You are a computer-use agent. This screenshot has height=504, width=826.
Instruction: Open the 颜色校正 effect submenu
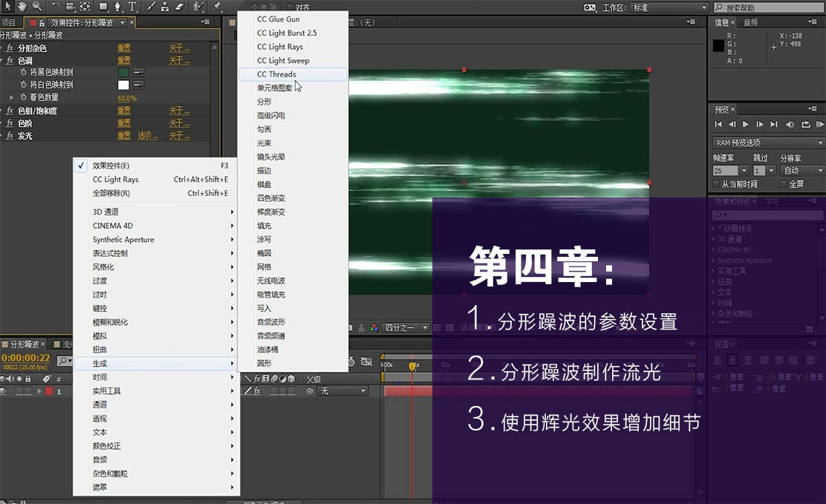(x=157, y=445)
